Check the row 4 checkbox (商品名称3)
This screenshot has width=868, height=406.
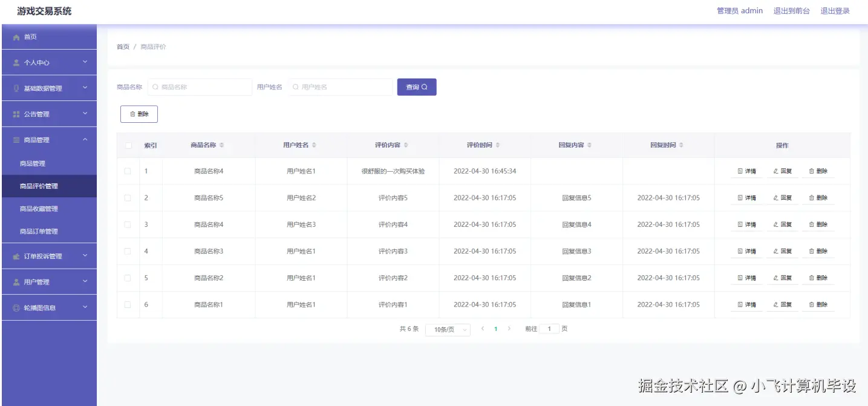[128, 251]
